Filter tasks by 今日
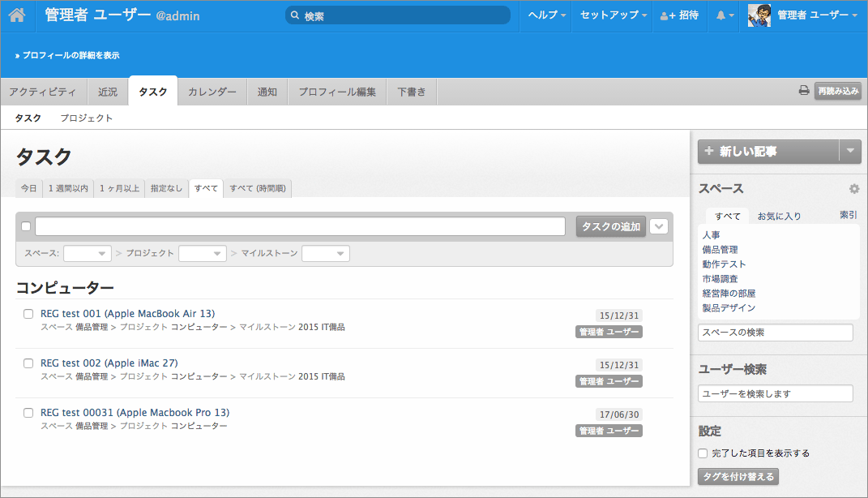The width and height of the screenshot is (868, 498). click(x=29, y=188)
